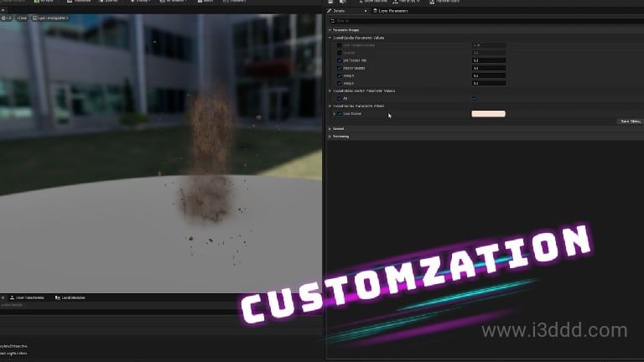Expand the General section

(330, 129)
